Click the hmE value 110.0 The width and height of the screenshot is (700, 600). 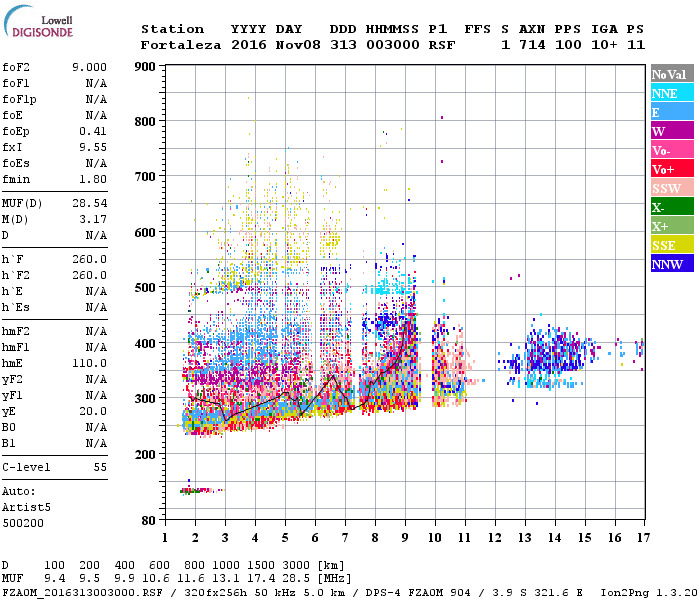pos(89,363)
